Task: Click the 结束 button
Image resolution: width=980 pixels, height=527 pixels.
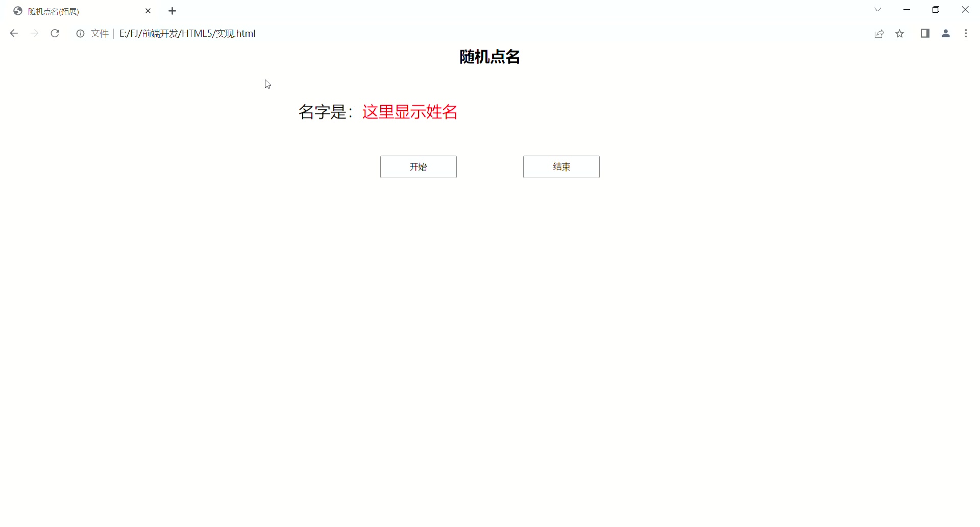Action: tap(561, 167)
